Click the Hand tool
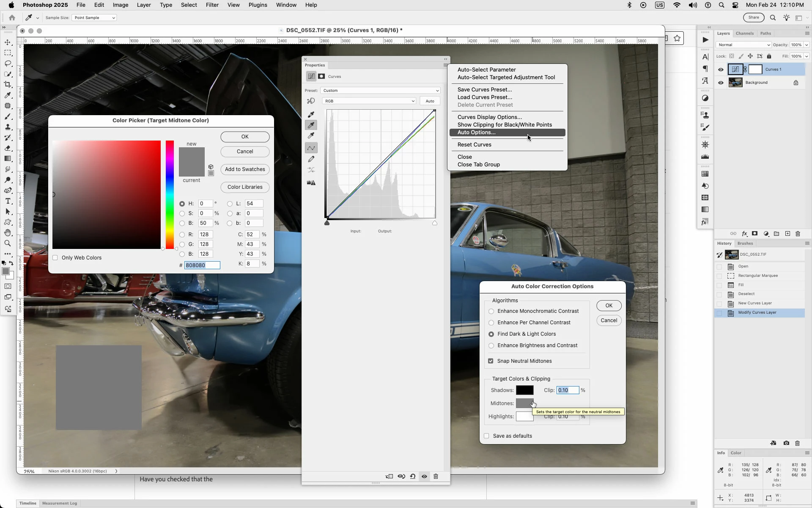Image resolution: width=812 pixels, height=508 pixels. [x=8, y=233]
